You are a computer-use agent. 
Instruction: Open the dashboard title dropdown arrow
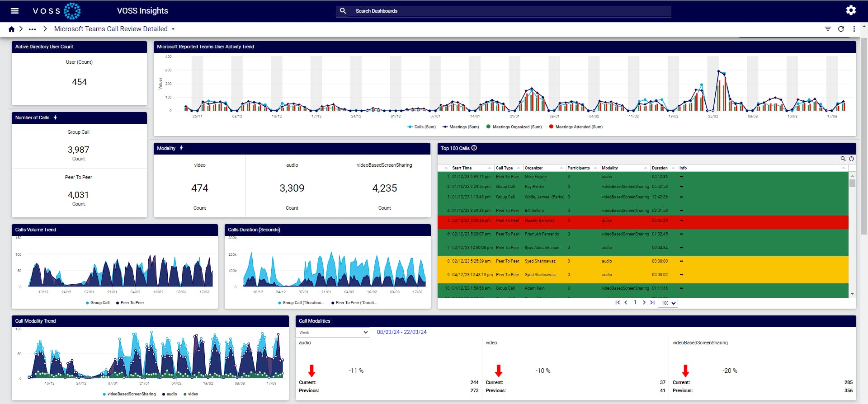173,29
